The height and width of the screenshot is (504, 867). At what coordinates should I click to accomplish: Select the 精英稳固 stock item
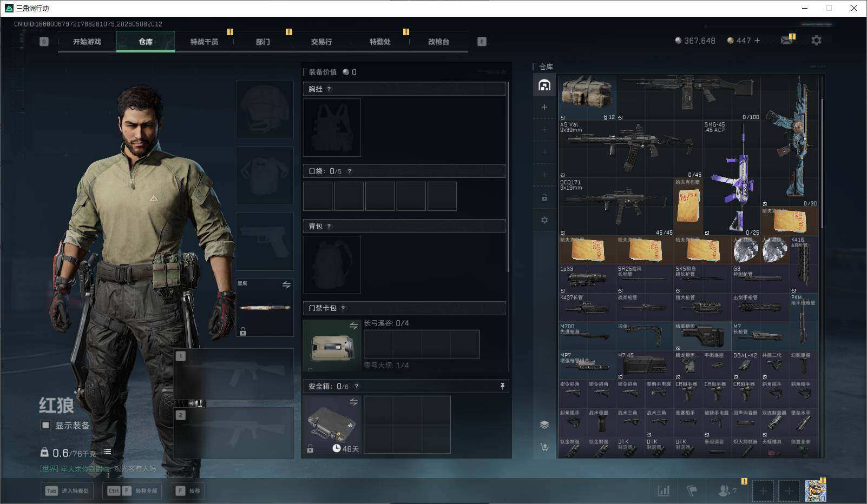point(702,336)
